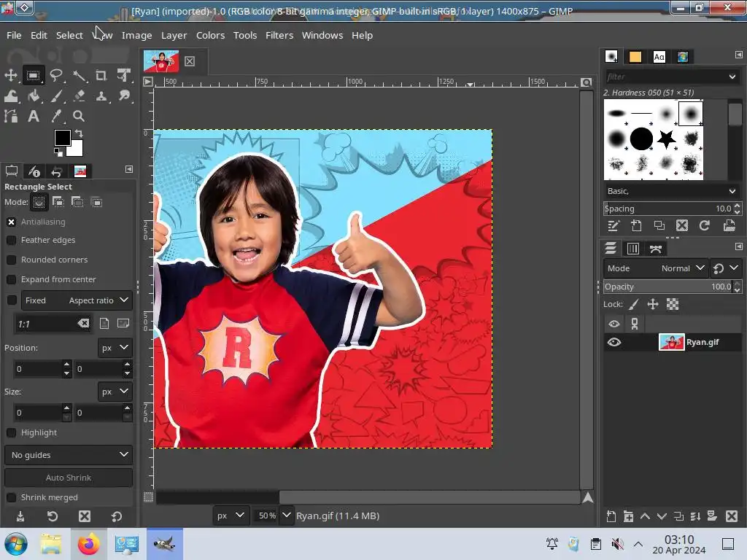The image size is (747, 560).
Task: Save tool preset icon in Tool Options
Action: point(20,516)
